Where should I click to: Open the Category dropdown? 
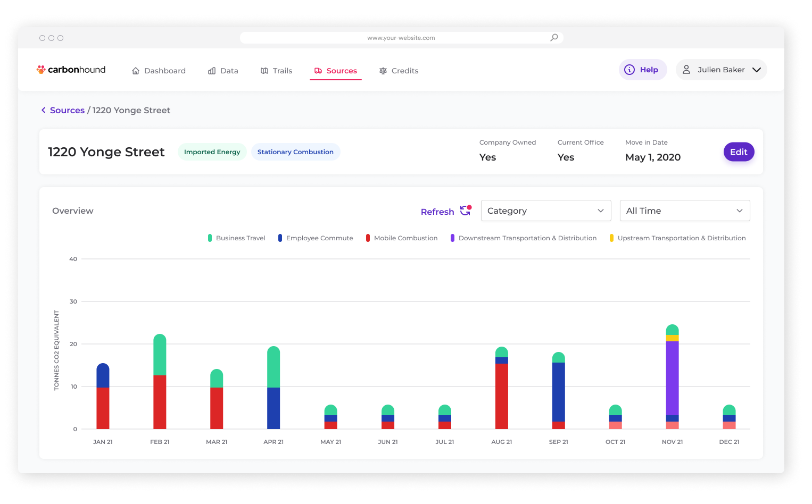pyautogui.click(x=545, y=211)
